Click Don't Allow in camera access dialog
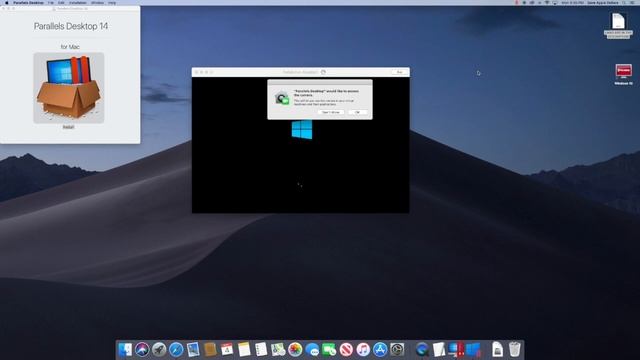640x360 pixels. click(x=331, y=112)
